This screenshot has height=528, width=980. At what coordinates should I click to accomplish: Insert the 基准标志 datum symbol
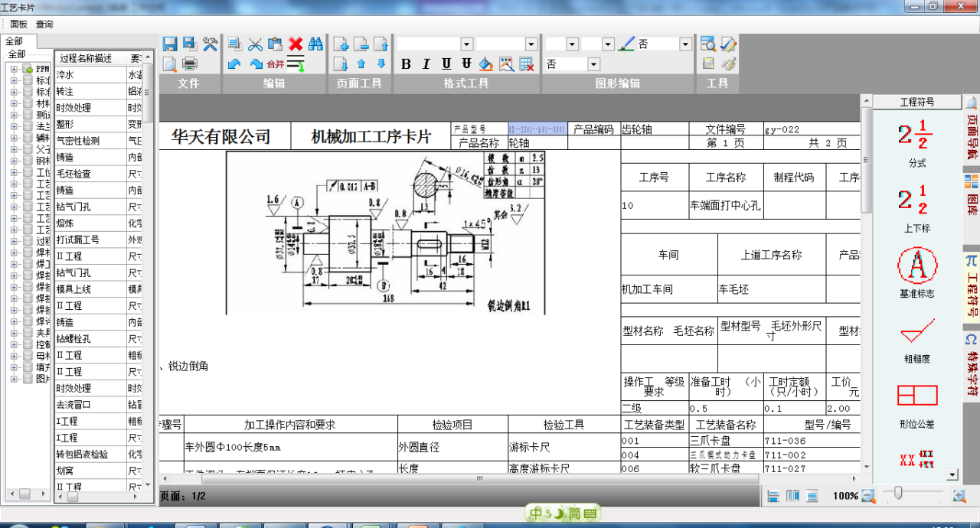917,272
